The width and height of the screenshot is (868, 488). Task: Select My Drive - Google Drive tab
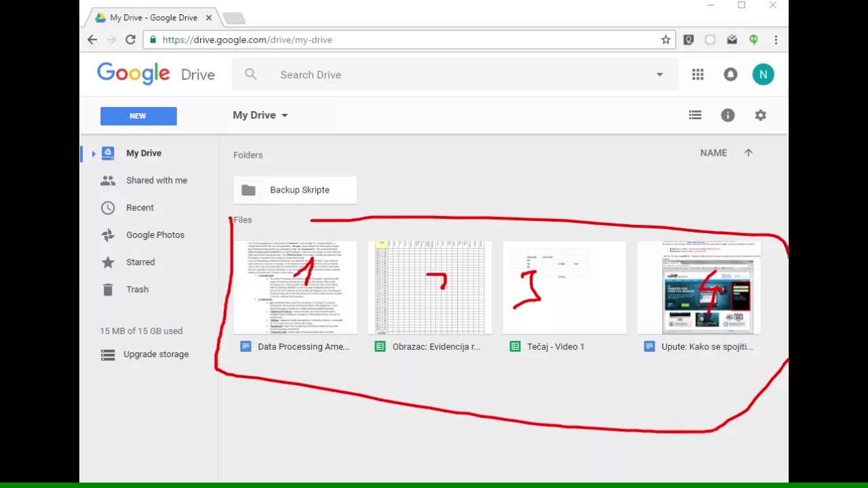[x=153, y=18]
